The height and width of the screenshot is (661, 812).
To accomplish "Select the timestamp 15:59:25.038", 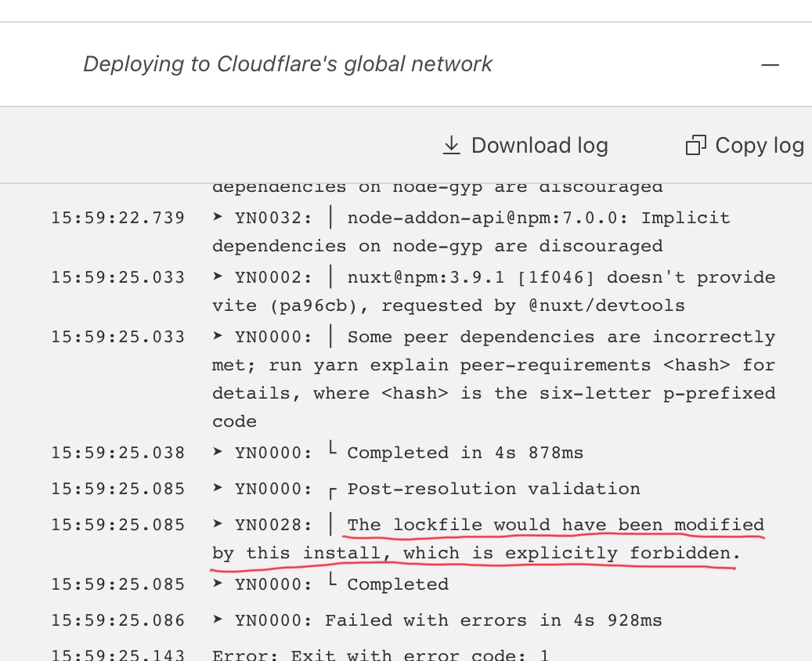I will (x=117, y=453).
